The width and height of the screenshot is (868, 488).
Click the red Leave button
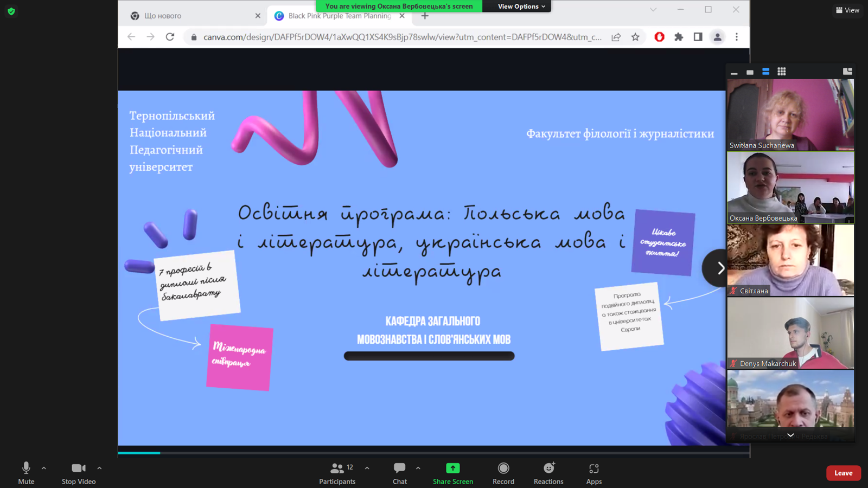[843, 472]
